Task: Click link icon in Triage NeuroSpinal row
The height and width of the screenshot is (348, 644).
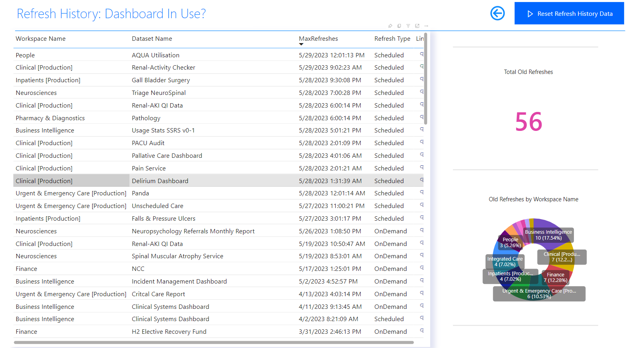Action: (x=422, y=92)
